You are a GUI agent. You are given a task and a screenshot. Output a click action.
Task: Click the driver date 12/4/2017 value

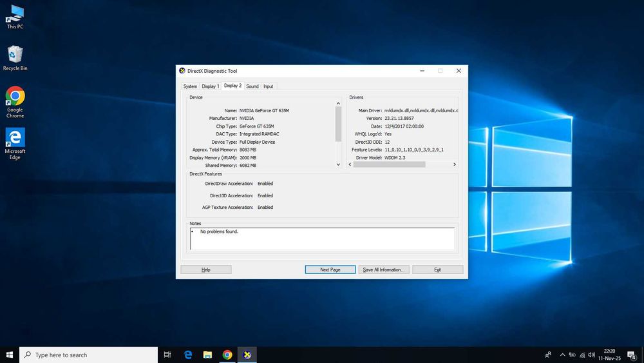point(404,126)
